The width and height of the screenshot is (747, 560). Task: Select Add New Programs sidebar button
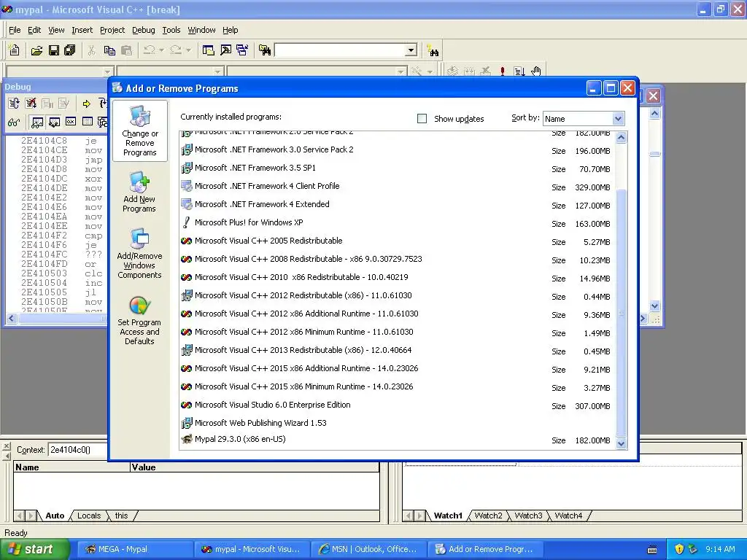click(x=139, y=192)
